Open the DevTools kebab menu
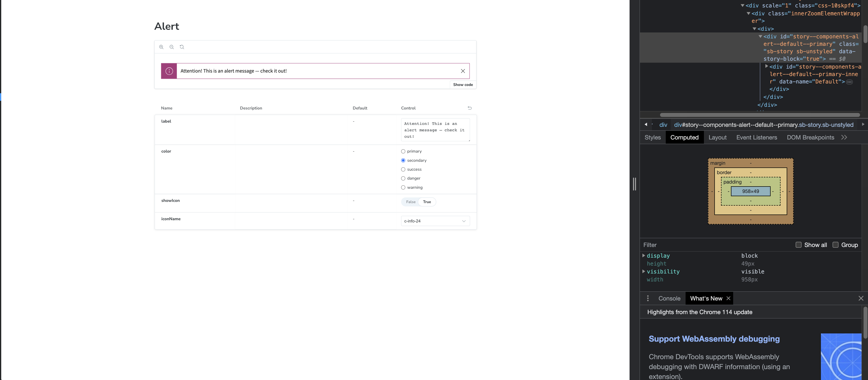 coord(647,298)
